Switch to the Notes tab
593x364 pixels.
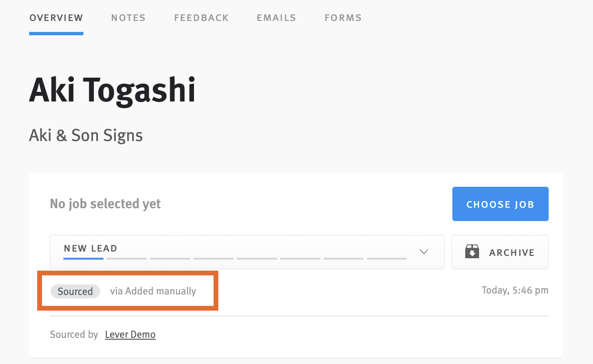tap(128, 18)
